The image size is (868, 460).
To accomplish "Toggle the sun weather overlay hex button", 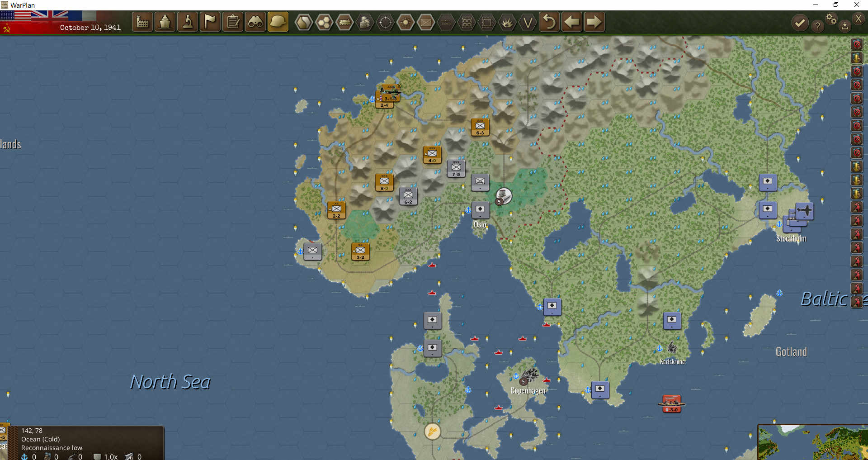I will pos(406,22).
